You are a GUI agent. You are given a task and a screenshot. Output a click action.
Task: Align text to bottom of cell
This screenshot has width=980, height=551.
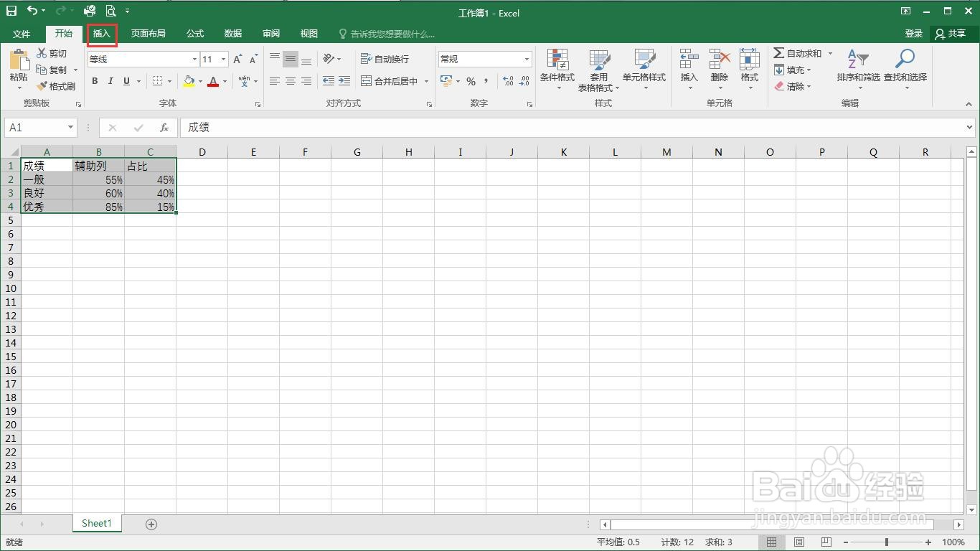click(x=306, y=59)
